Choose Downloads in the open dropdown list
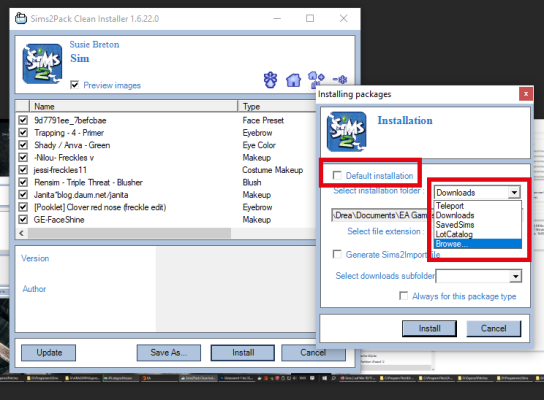Viewport: 544px width, 400px height. [478, 215]
